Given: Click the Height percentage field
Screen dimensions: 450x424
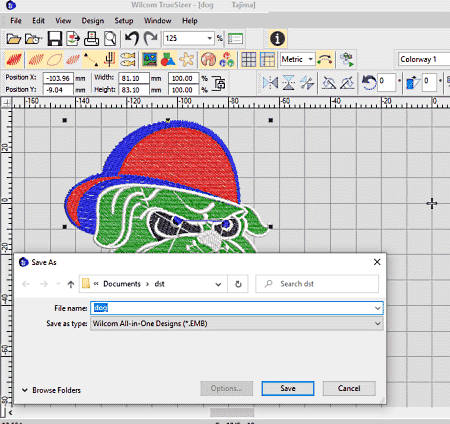Looking at the screenshot, I should pos(184,90).
